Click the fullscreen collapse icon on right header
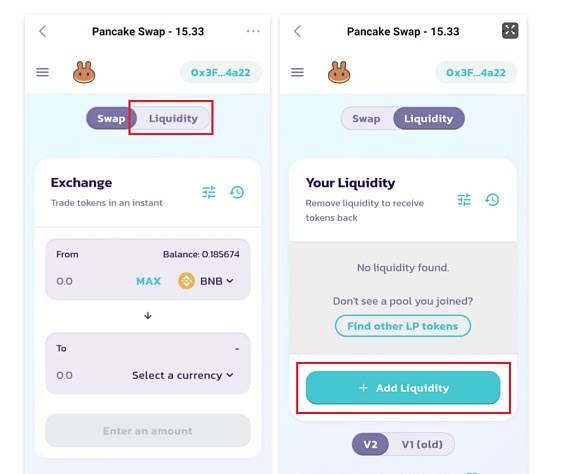 [510, 31]
